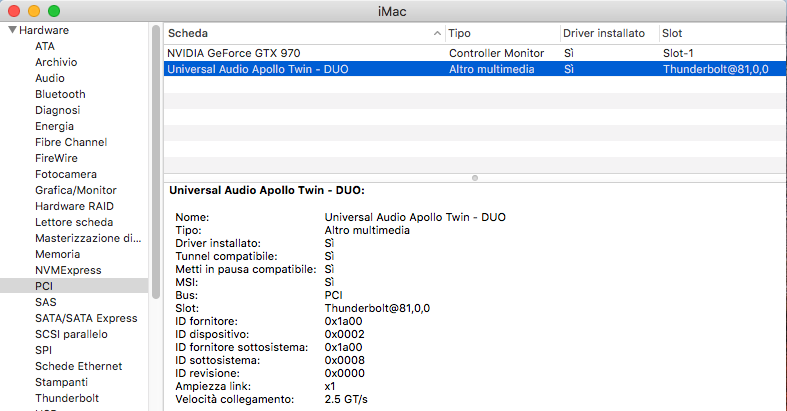Click the Controller Monitor type cell
Screen dimensions: 787x411
pyautogui.click(x=496, y=53)
